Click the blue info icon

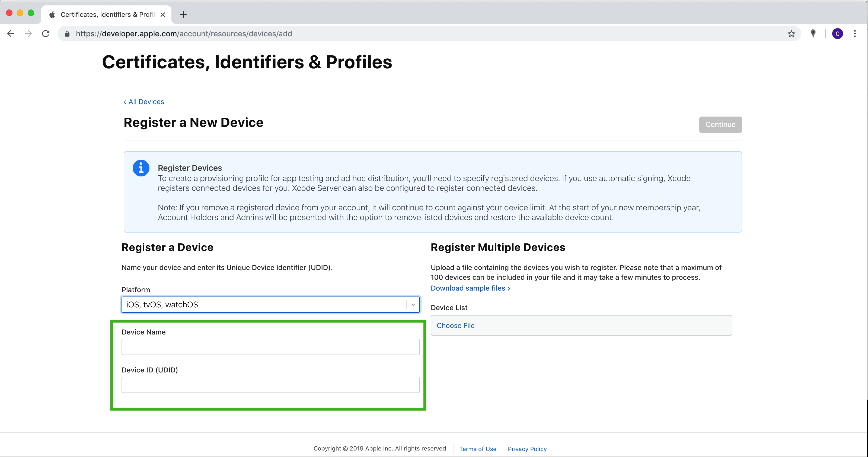pos(141,168)
